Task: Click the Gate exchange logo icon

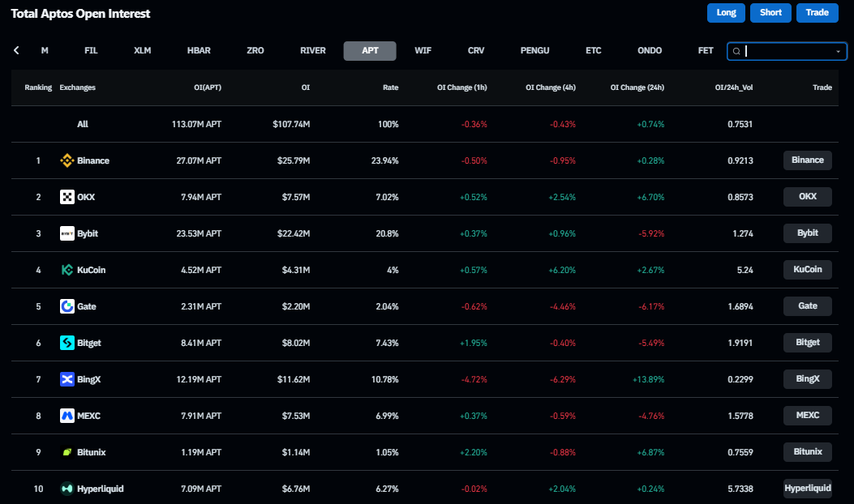Action: tap(67, 306)
